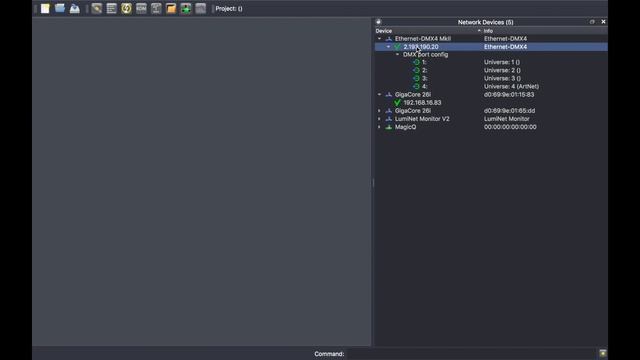The width and height of the screenshot is (640, 360).
Task: Click the LumiNet Monitor V2 device icon
Action: tap(389, 119)
